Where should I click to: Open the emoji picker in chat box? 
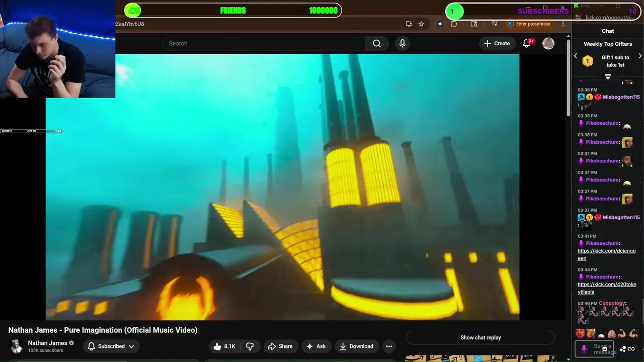click(605, 348)
